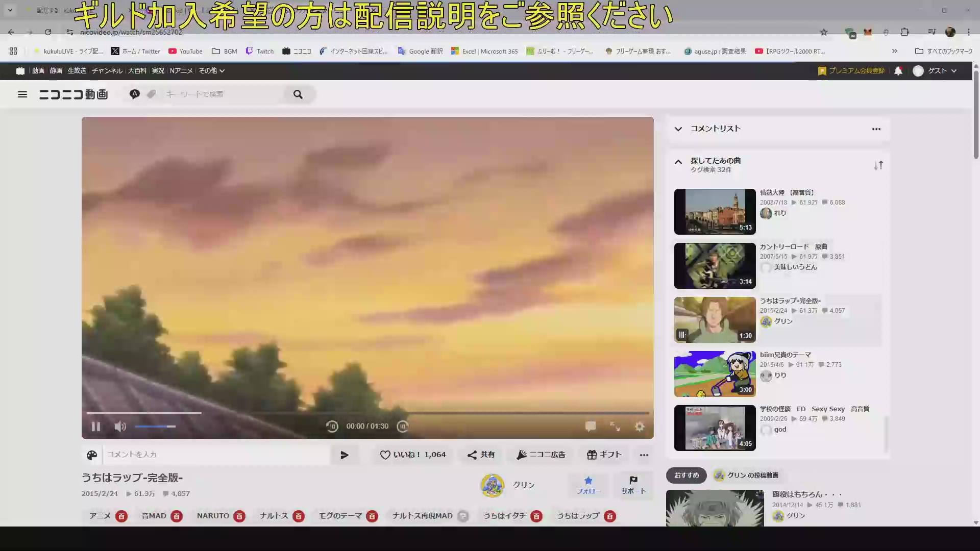Open the その他 dropdown menu
The image size is (980, 551).
[211, 71]
